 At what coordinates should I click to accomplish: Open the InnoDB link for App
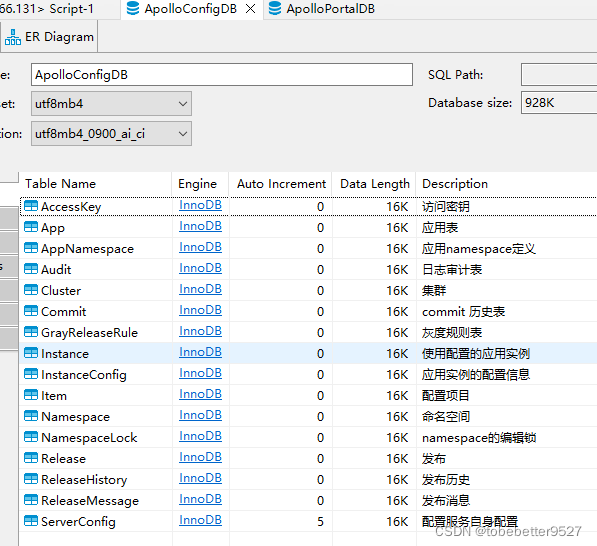[x=200, y=226]
